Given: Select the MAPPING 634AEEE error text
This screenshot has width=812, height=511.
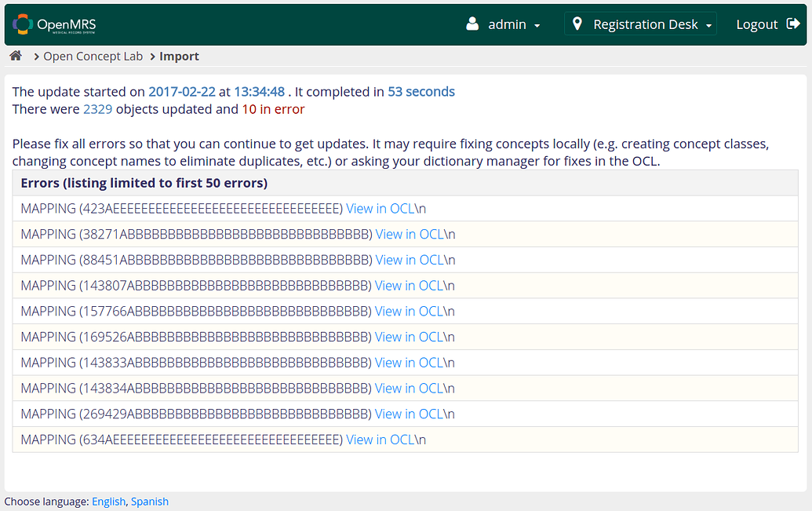Looking at the screenshot, I should click(182, 440).
